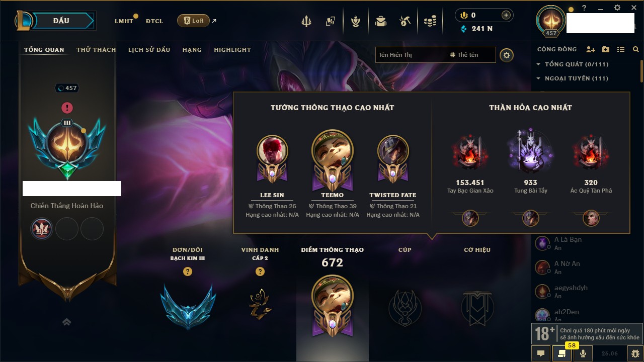Click the add friend icon in CỘNG ĐỒNG panel
Screen dimensions: 644x362
coord(591,49)
